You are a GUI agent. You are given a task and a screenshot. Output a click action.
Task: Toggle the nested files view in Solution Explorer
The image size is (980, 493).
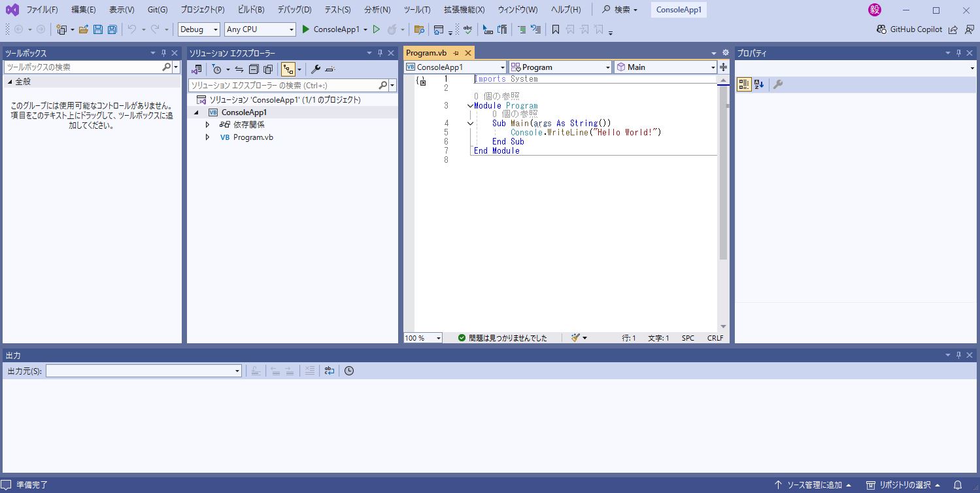[288, 69]
